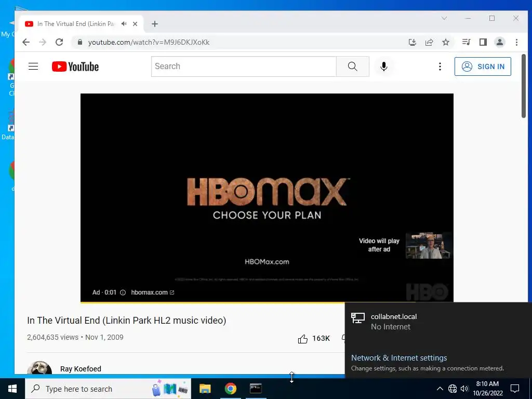Open a new tab with the plus button
The height and width of the screenshot is (399, 532).
(x=155, y=24)
